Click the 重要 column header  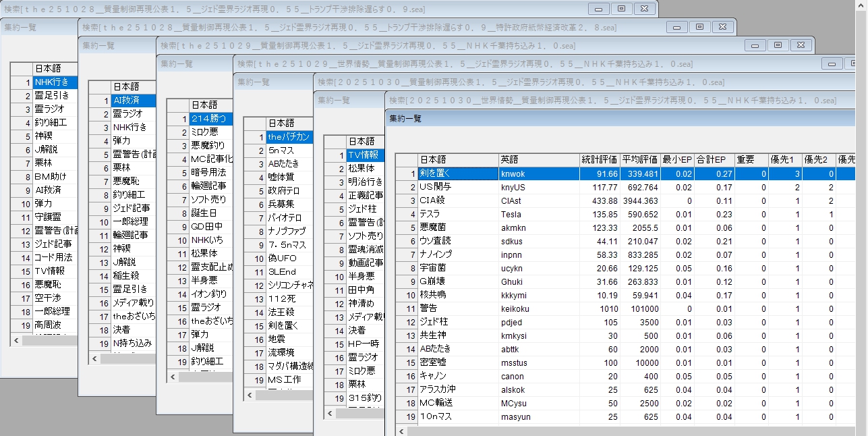click(751, 160)
